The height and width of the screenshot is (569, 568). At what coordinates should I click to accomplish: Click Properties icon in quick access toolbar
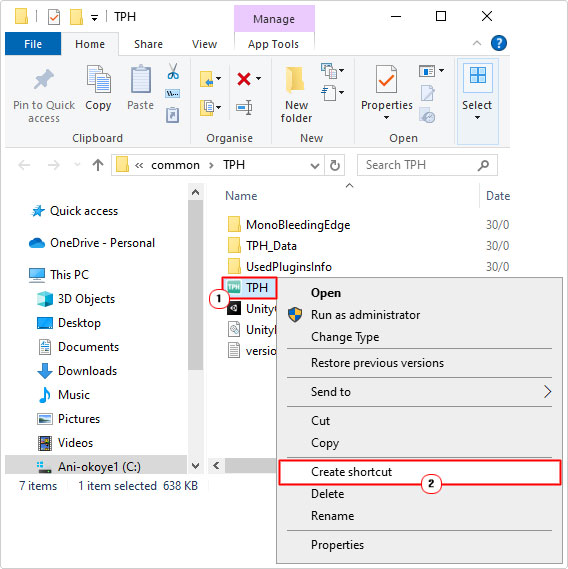(54, 17)
